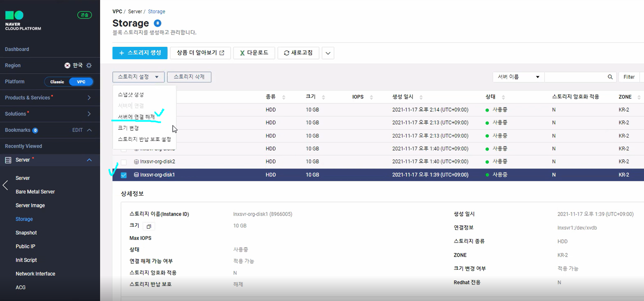Click the 스토리지 삭제 button
Image resolution: width=644 pixels, height=301 pixels.
pos(189,77)
